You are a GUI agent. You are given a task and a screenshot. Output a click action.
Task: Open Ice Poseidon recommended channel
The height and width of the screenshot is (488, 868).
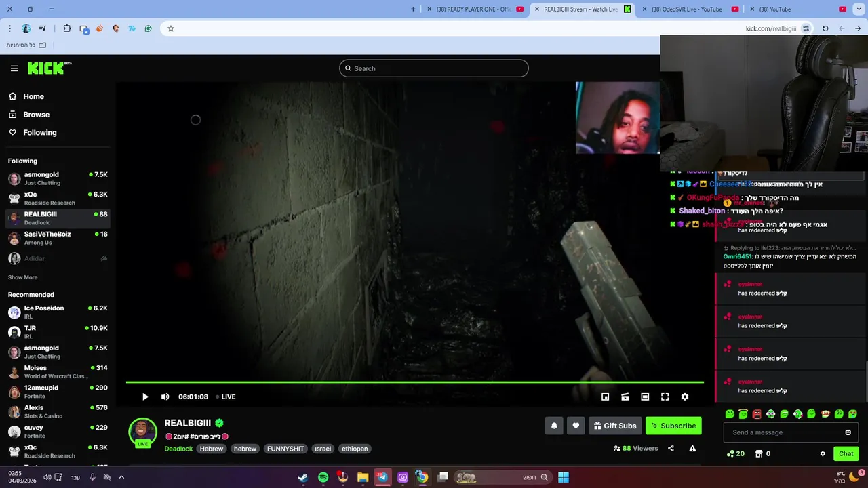click(58, 312)
